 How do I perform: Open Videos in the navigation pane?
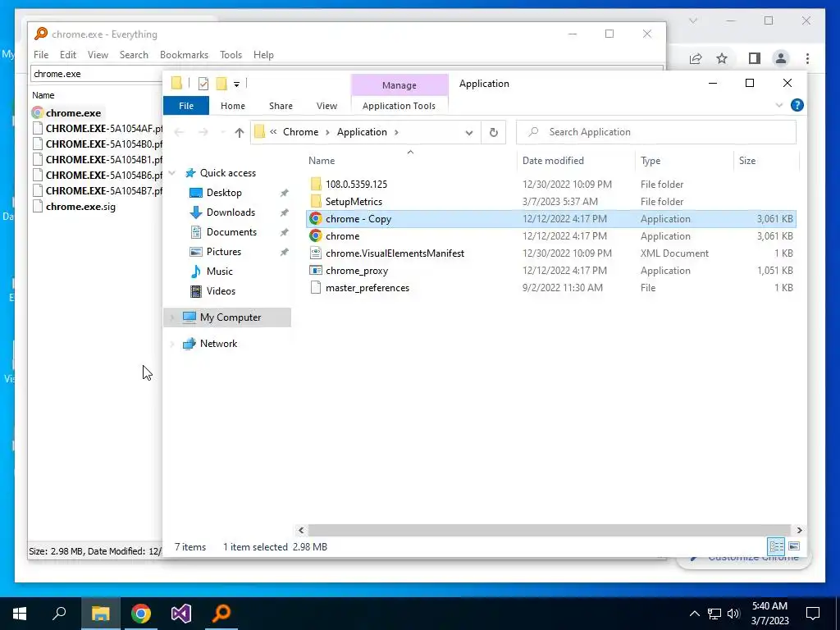coord(221,291)
